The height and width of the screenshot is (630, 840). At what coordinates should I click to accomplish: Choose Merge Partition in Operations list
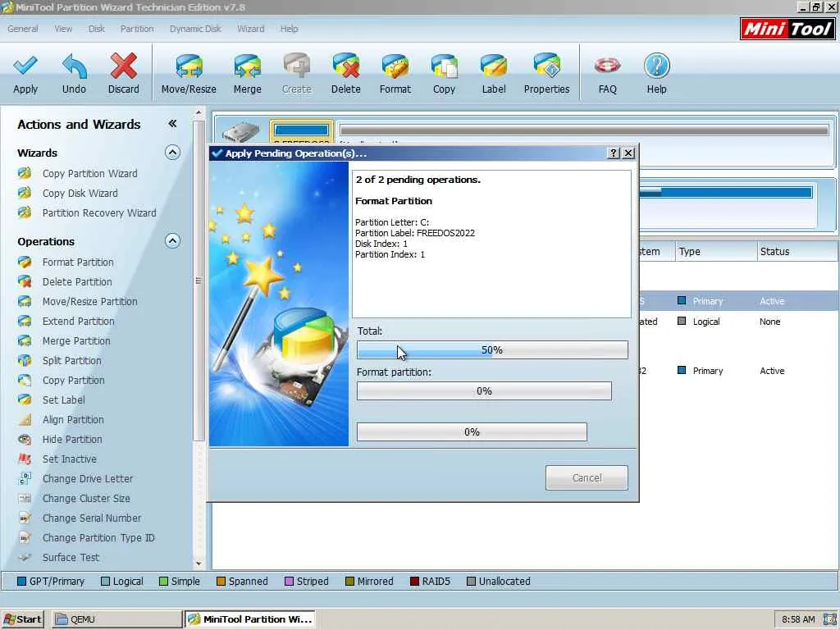(x=76, y=341)
